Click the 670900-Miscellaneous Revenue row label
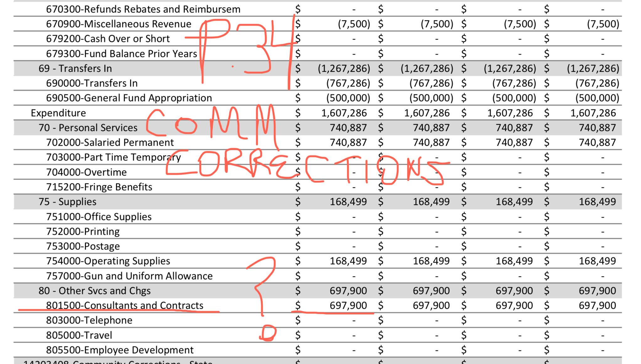The height and width of the screenshot is (364, 641). click(118, 24)
